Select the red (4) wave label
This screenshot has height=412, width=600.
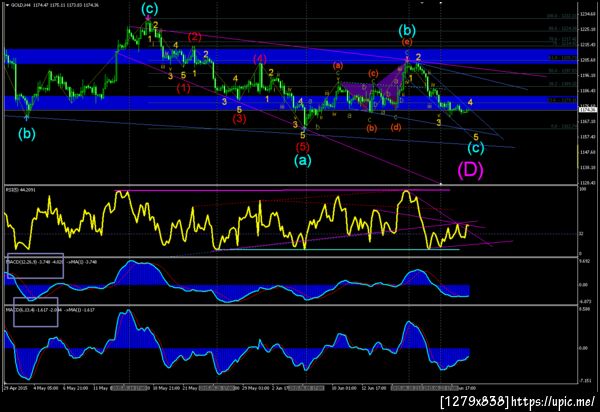[x=260, y=59]
